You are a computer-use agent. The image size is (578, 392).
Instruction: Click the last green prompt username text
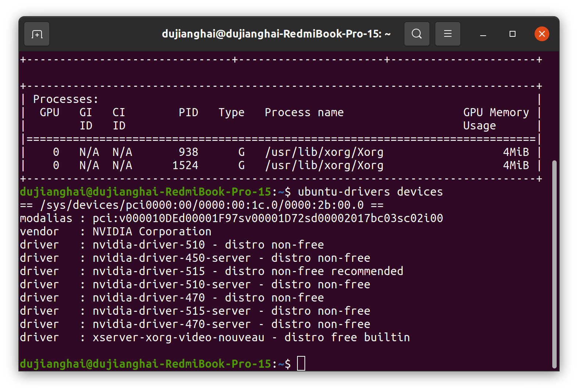145,364
